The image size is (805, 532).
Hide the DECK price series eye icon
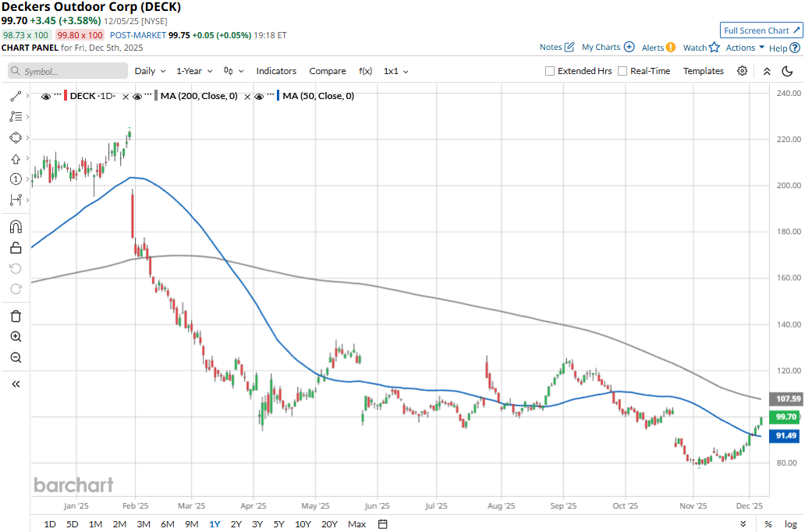coord(46,96)
